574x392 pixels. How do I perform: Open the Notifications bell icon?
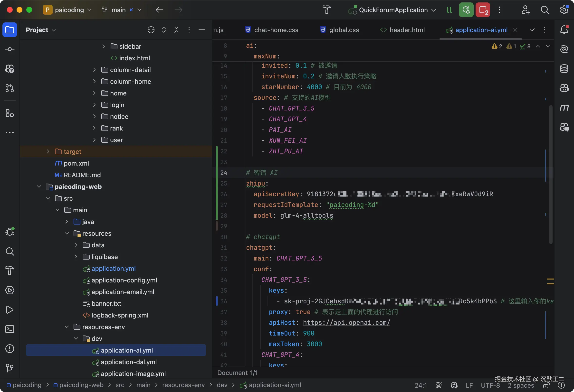pyautogui.click(x=564, y=30)
